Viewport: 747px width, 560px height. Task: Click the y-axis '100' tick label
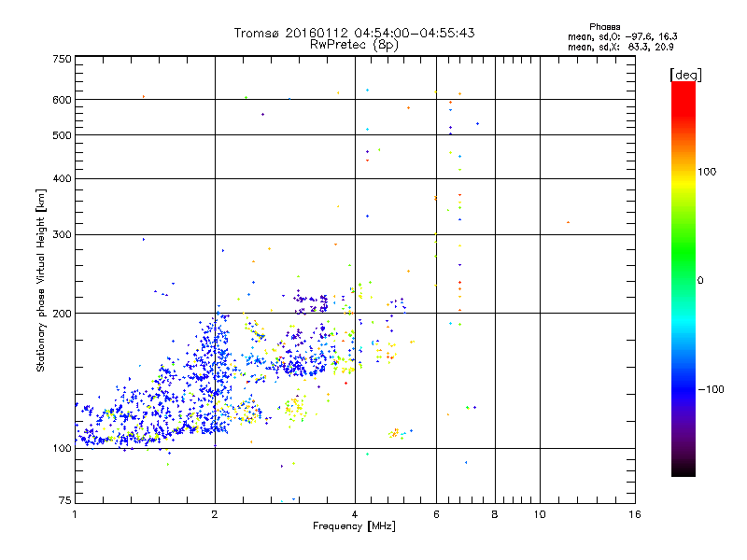pos(62,449)
